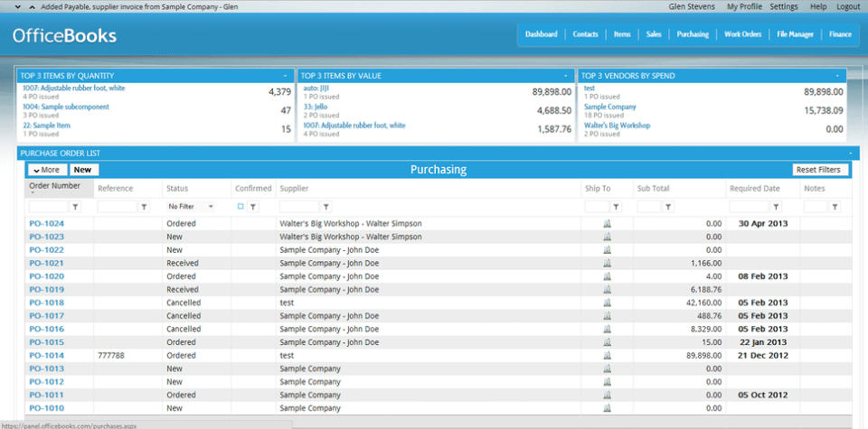The height and width of the screenshot is (429, 868).
Task: Click the Ship To filter text field
Action: [x=598, y=207]
